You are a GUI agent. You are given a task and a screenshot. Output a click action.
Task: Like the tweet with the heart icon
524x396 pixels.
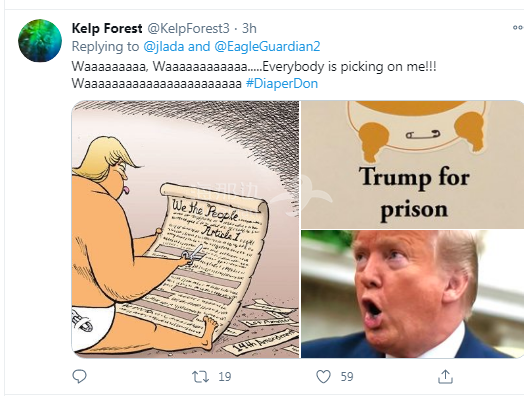pos(323,377)
